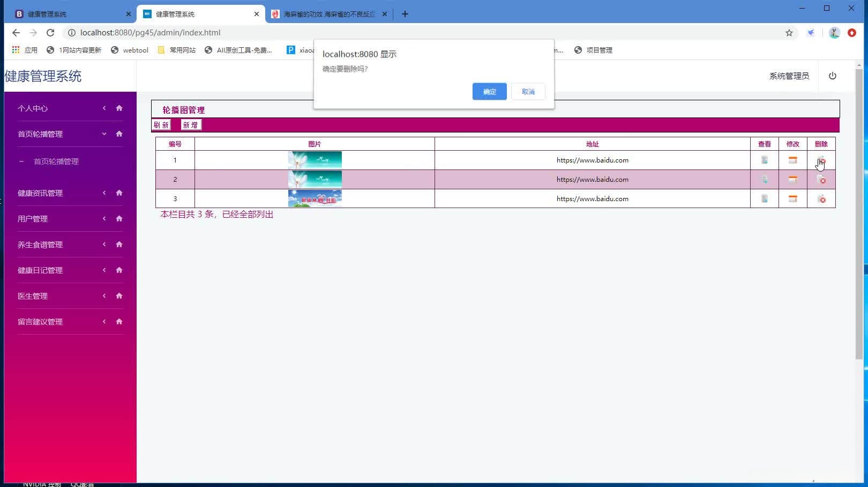Go back using the browser back arrow
Viewport: 868px width, 487px height.
(16, 33)
